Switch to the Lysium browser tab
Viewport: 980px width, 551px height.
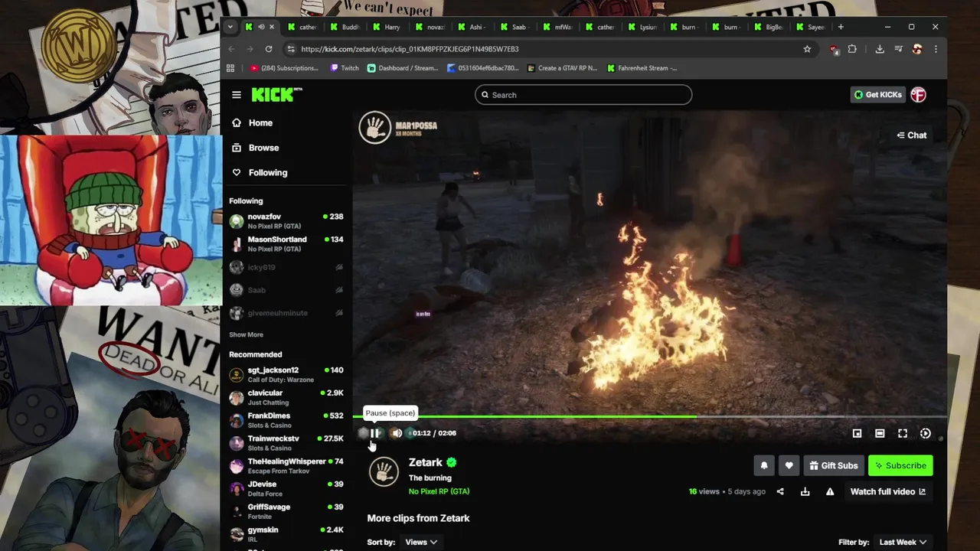pos(642,27)
